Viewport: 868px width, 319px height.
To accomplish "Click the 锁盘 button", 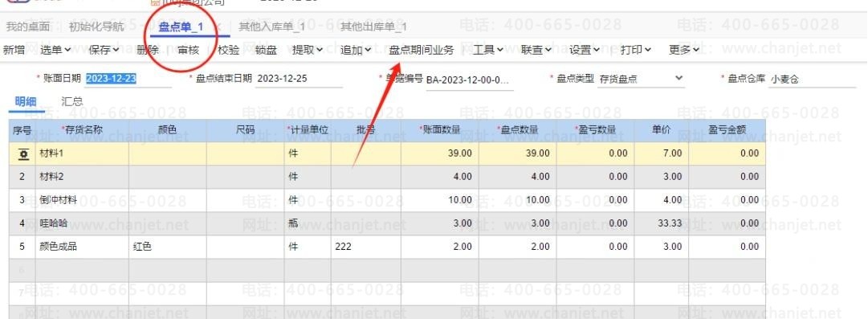I will [x=266, y=50].
